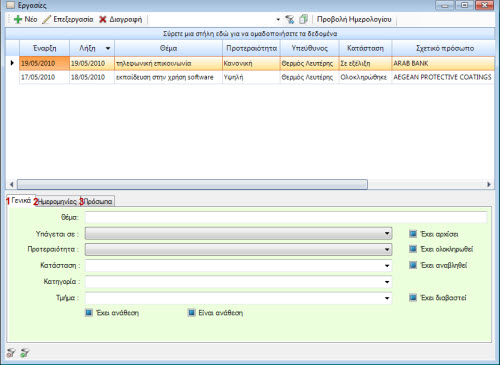Toggle the Είναι ανάθεση checkbox
500x365 pixels.
191,313
